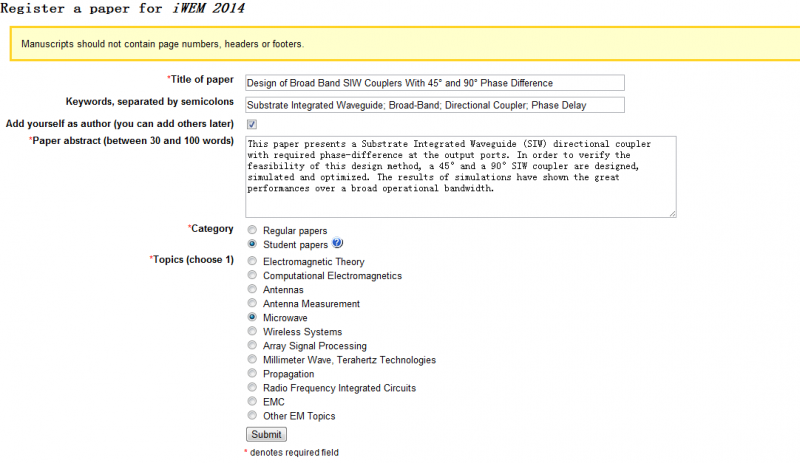Click 'Keywords, separated by semicolons' label
The height and width of the screenshot is (463, 800).
(x=149, y=102)
